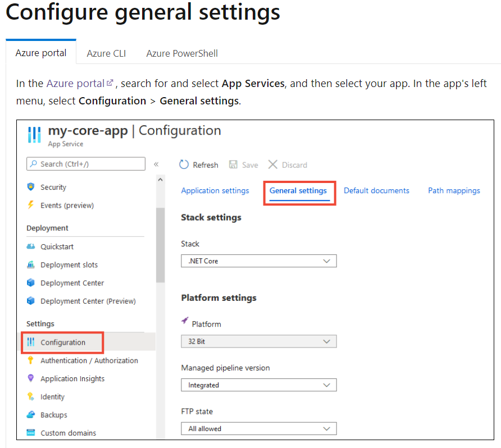Click the Save disk icon
The width and height of the screenshot is (501, 448).
tap(234, 164)
